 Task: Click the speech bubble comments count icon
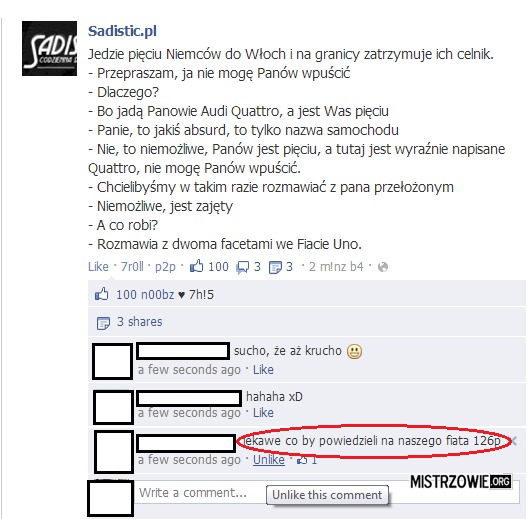(242, 268)
